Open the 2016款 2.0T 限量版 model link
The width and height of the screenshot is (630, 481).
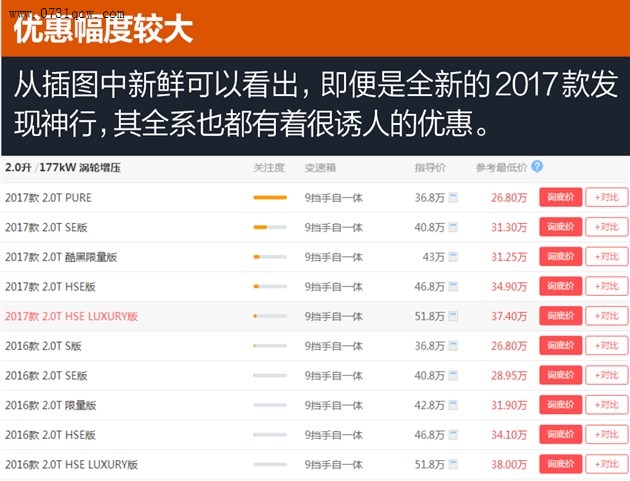[x=51, y=405]
